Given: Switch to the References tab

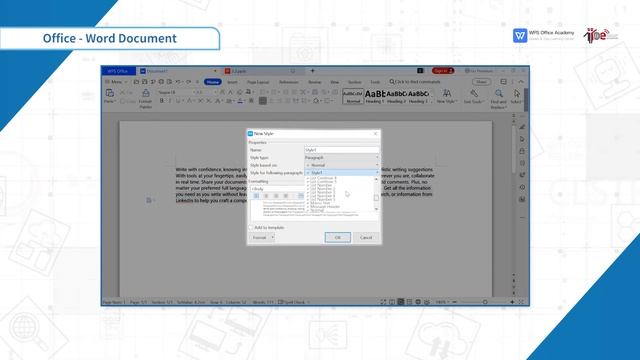Looking at the screenshot, I should click(289, 82).
